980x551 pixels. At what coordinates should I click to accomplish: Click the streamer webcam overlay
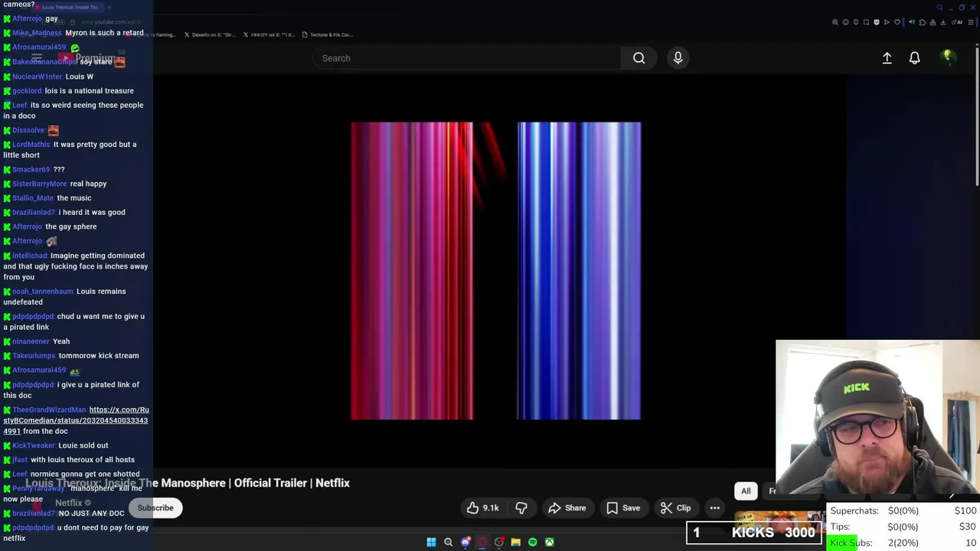click(x=877, y=419)
